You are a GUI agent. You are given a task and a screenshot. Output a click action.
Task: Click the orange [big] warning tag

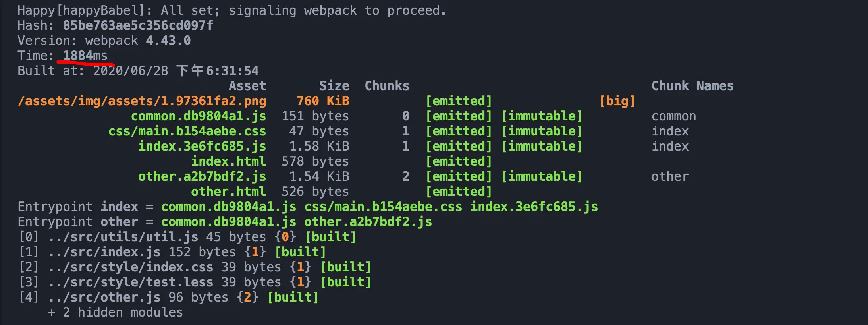click(x=617, y=101)
